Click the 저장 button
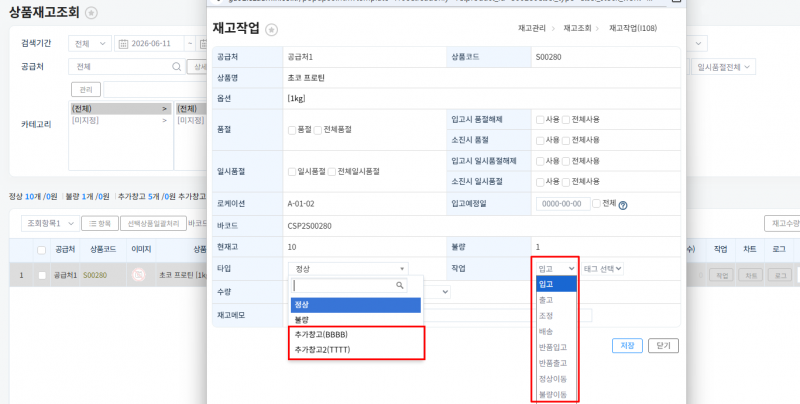 627,345
